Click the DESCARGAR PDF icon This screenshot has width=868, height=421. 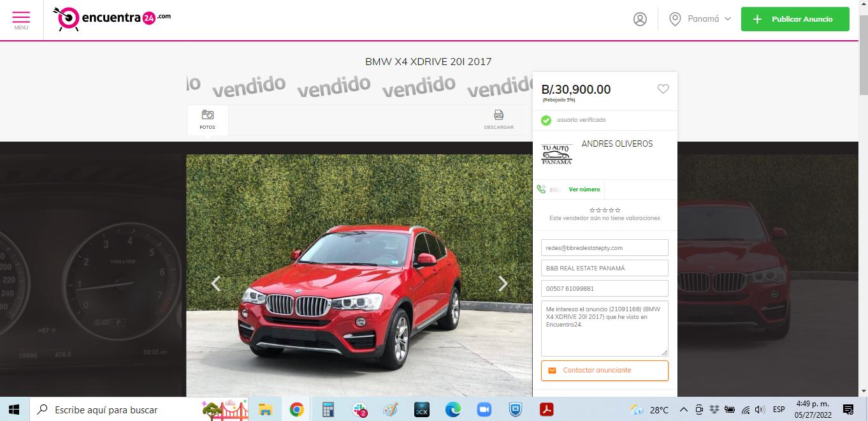[498, 120]
